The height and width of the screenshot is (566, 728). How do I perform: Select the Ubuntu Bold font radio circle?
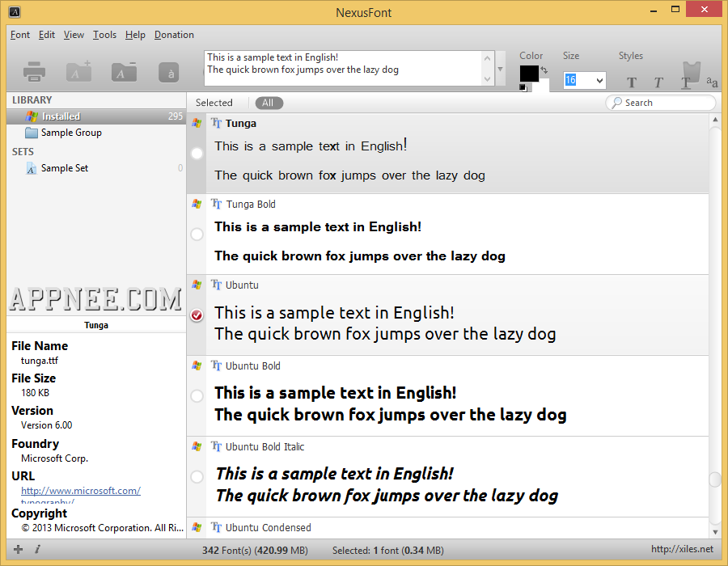197,395
